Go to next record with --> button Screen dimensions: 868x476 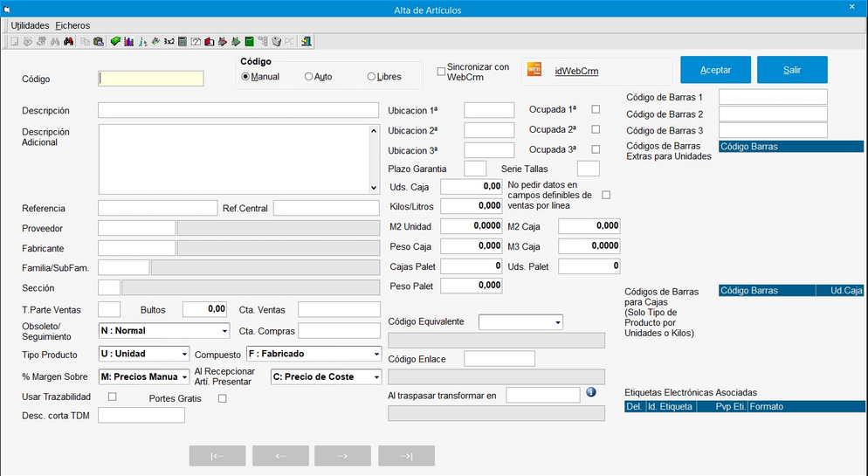point(342,456)
